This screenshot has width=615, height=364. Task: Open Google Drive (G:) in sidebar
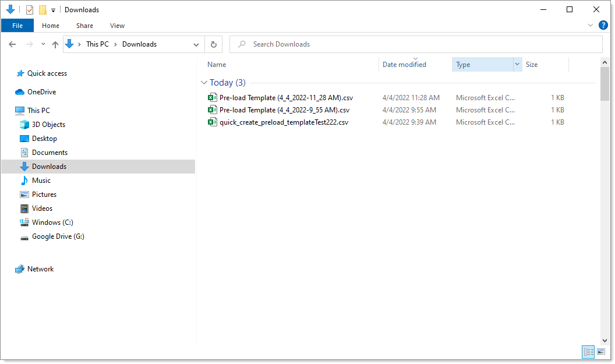pos(58,236)
